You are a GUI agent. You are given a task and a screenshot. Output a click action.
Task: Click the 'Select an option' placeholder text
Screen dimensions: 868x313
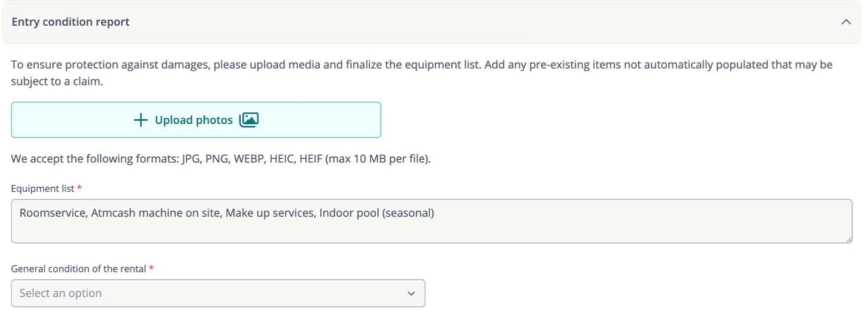[x=60, y=293]
